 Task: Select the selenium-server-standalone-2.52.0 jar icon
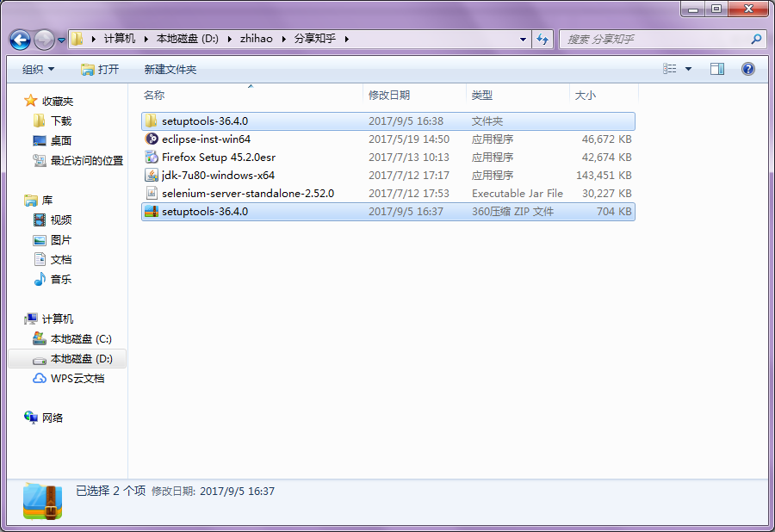[x=152, y=193]
